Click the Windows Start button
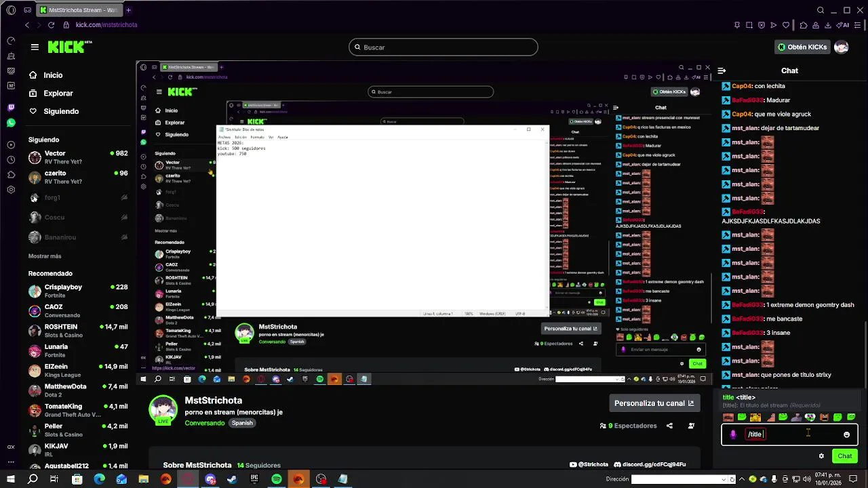Viewport: 868px width, 488px height. tap(11, 479)
